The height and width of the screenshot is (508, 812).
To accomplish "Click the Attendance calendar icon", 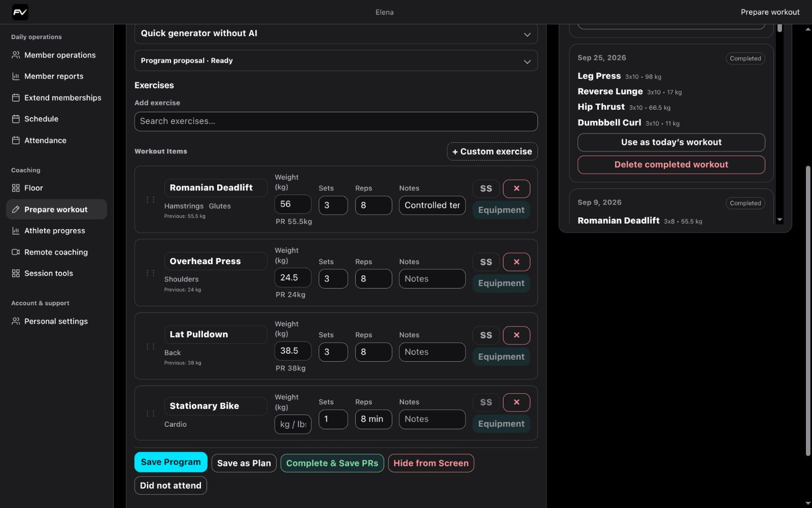I will [16, 140].
